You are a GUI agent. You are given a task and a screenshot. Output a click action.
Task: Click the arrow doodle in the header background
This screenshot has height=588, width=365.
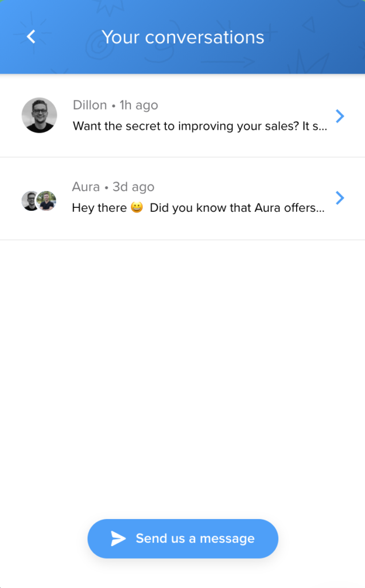pos(230,61)
